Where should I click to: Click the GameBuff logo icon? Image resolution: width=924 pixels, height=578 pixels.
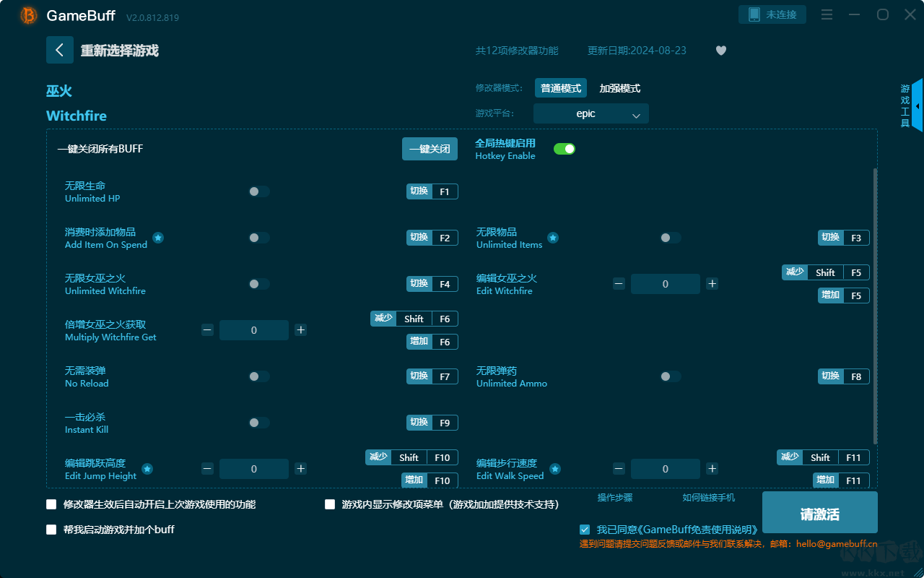(x=29, y=15)
